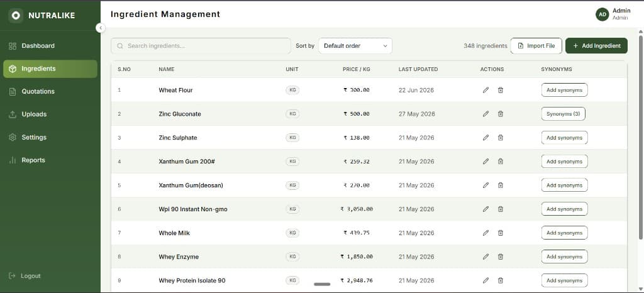644x293 pixels.
Task: Click the edit pencil for Wheat Flour
Action: pyautogui.click(x=486, y=90)
